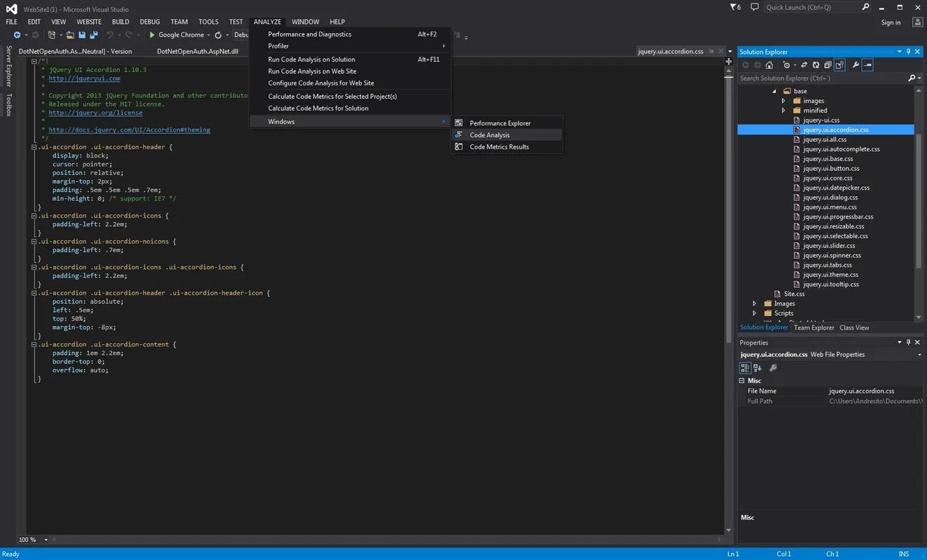Toggle the Preview Selected Items button
This screenshot has width=927, height=560.
point(867,65)
